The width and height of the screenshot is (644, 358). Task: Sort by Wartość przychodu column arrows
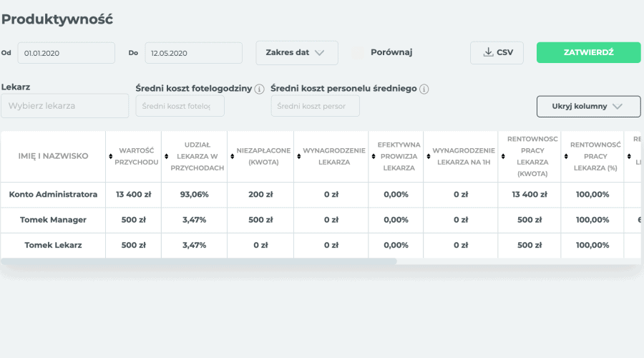[110, 156]
